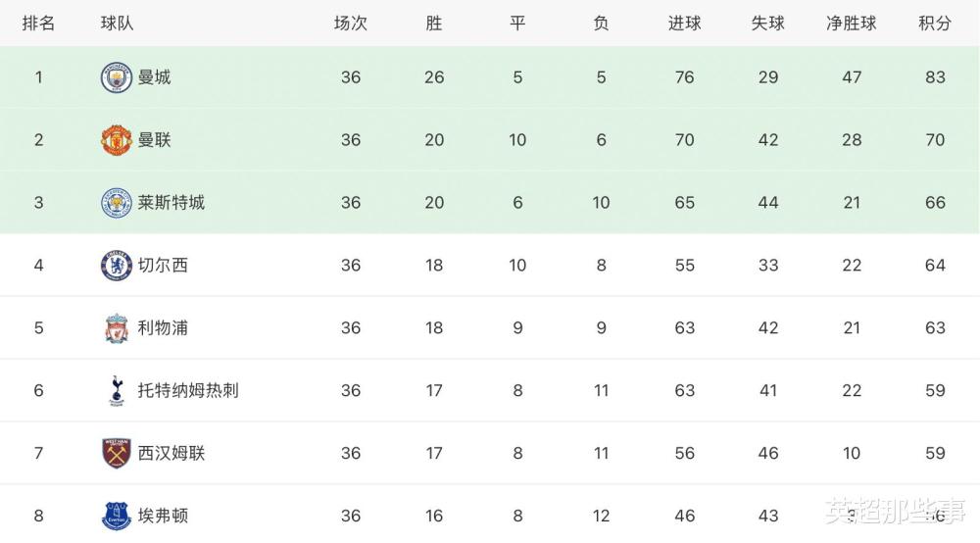Open team link 西汉姆联

click(171, 453)
